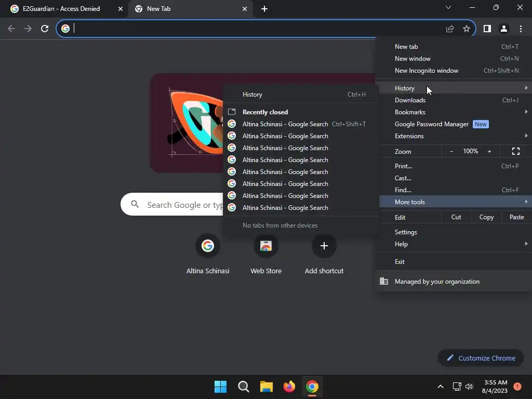Viewport: 532px width, 399px height.
Task: Expand the Extensions submenu
Action: click(454, 136)
